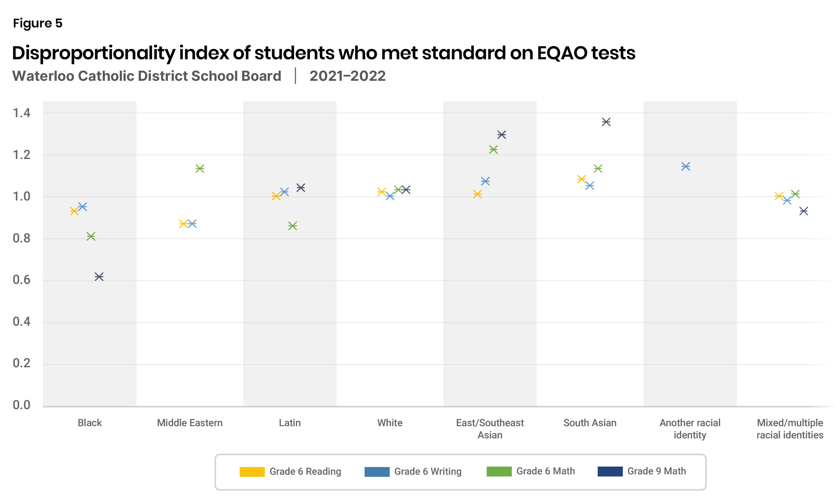Click the 1.0 y-axis value label
This screenshot has height=504, width=835.
[21, 196]
